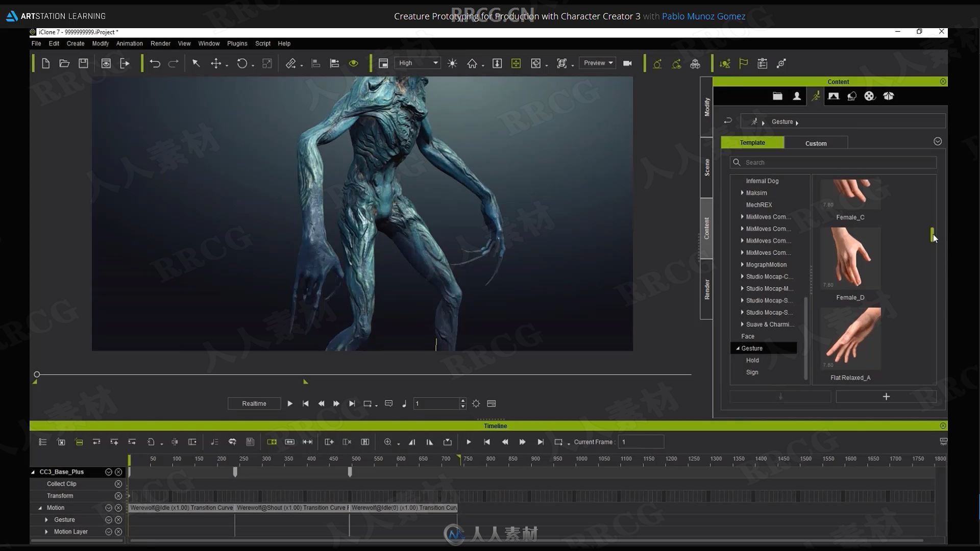This screenshot has height=551, width=980.
Task: Click the clipboard icon in top toolbar
Action: pyautogui.click(x=762, y=63)
